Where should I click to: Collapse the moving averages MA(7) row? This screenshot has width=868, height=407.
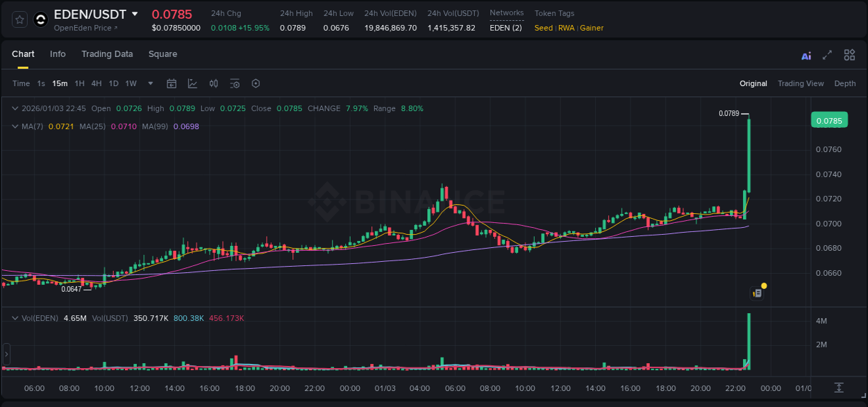coord(15,125)
